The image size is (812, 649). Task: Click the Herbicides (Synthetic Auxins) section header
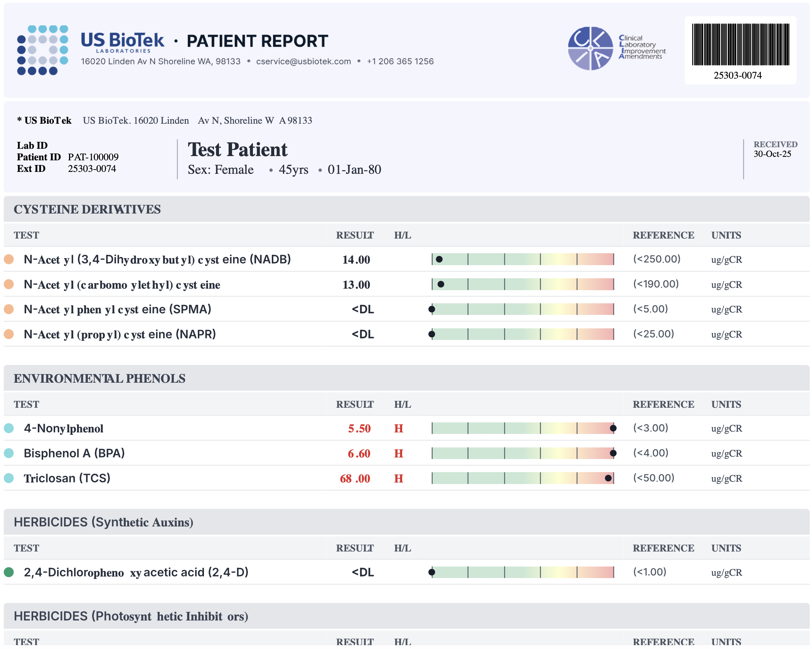[x=103, y=522]
